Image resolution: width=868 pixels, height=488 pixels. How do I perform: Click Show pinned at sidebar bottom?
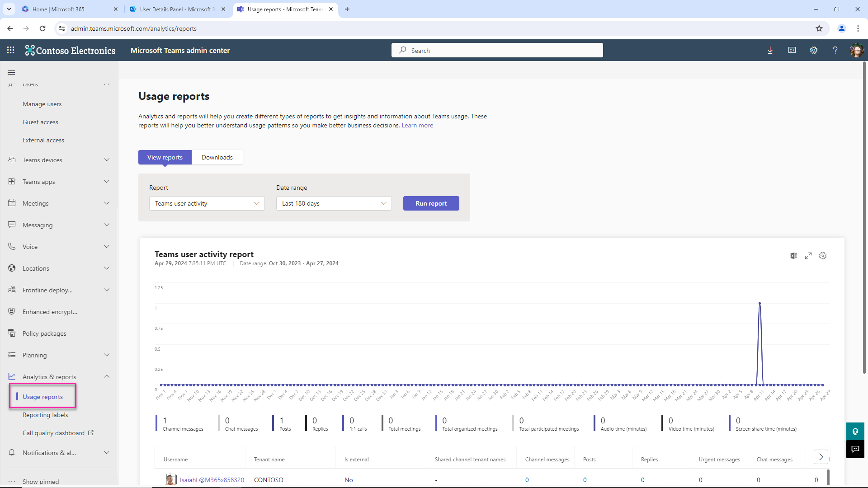(x=41, y=481)
